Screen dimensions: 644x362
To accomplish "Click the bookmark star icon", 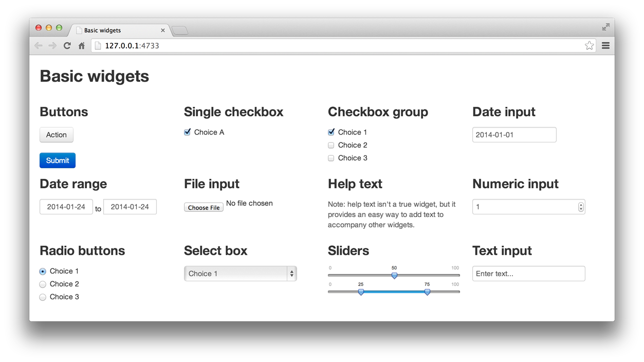I will 589,46.
